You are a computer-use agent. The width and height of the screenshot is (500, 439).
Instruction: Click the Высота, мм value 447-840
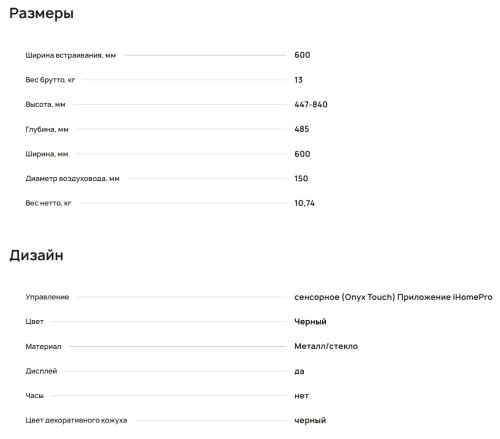311,105
